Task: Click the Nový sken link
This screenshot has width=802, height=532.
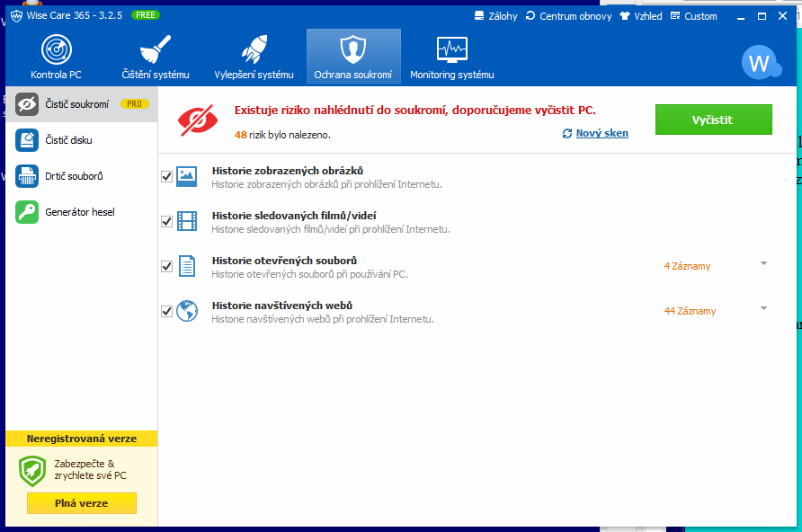Action: [602, 133]
